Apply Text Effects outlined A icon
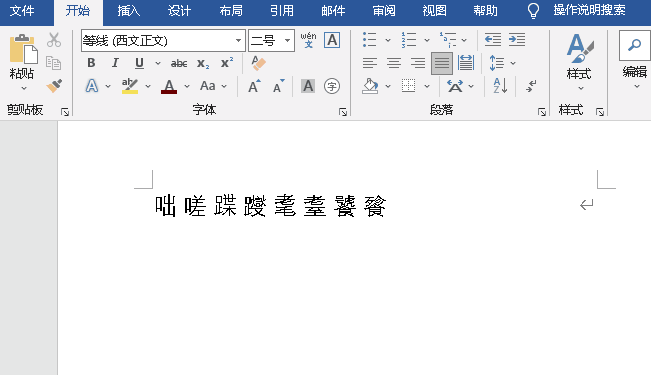The image size is (651, 375). point(92,86)
